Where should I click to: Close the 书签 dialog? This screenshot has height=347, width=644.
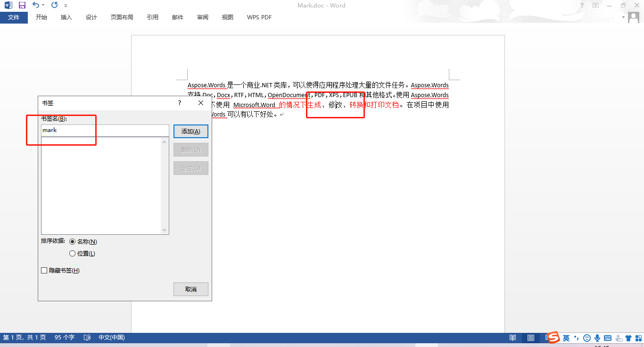coord(201,103)
